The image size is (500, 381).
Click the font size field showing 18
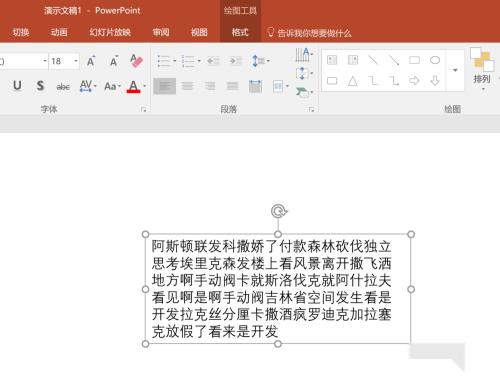(61, 61)
